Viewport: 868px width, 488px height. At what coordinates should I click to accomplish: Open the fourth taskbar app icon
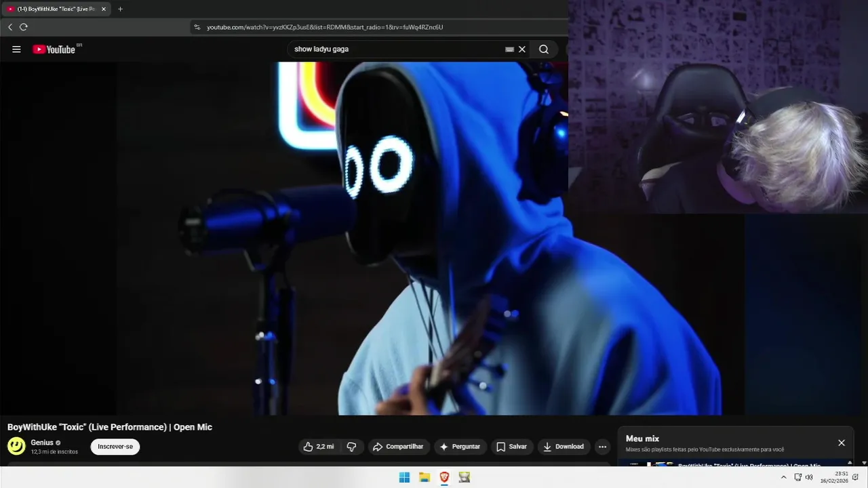coord(465,477)
